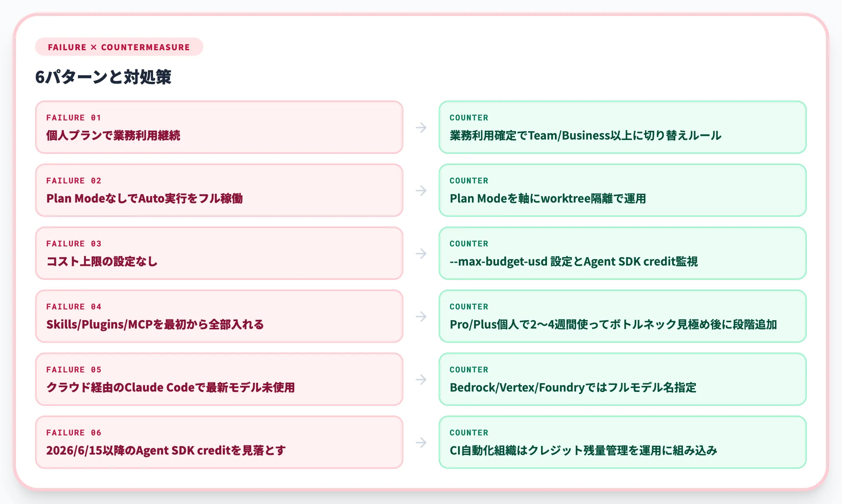Select the FAILURE 04 label
This screenshot has width=842, height=504.
[x=74, y=307]
